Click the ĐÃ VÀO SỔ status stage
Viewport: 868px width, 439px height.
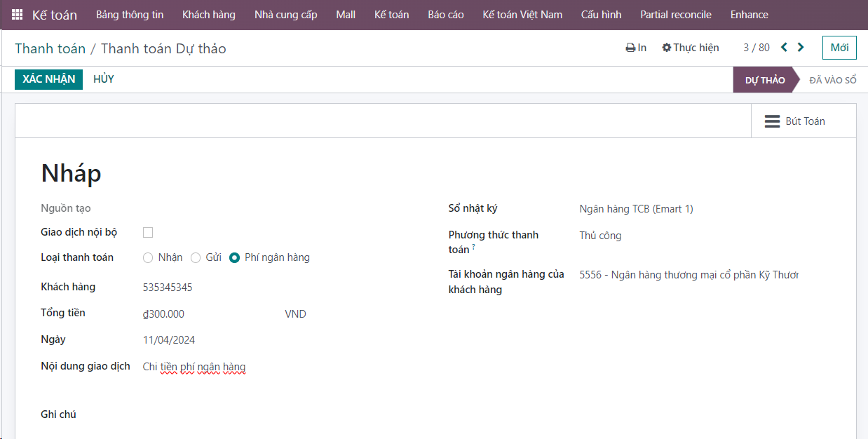coord(833,80)
